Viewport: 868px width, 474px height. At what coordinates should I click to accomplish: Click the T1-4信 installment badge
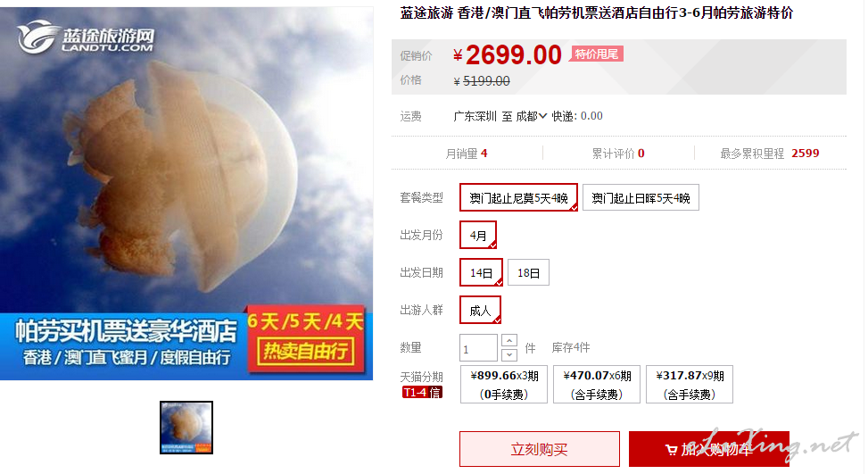coord(422,393)
